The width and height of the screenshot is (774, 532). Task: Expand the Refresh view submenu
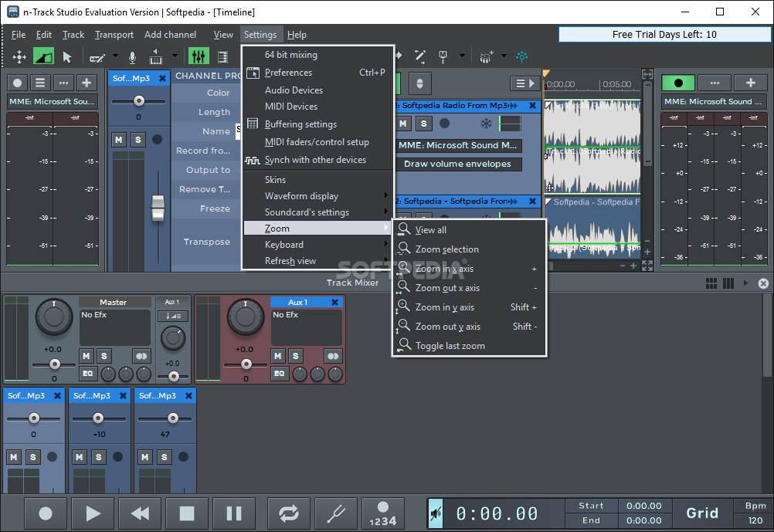pos(317,261)
